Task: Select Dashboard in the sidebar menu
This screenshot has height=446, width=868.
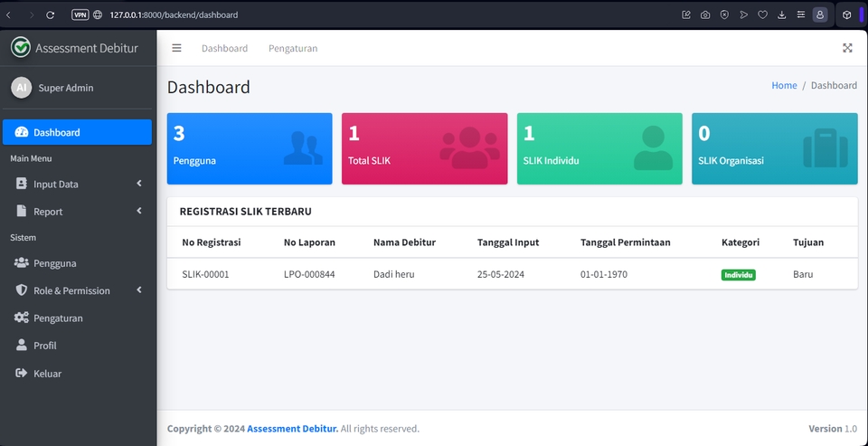Action: pos(77,132)
